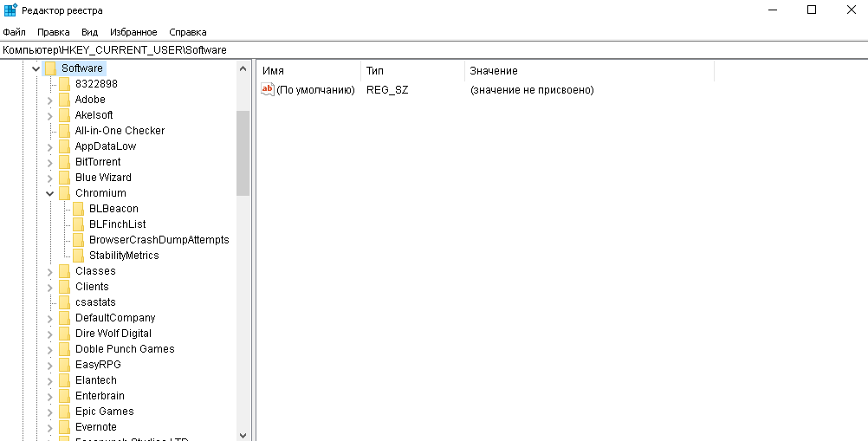The image size is (868, 441).
Task: Click the folder icon next to BrowserCrashDumpAttempts
Action: point(79,240)
